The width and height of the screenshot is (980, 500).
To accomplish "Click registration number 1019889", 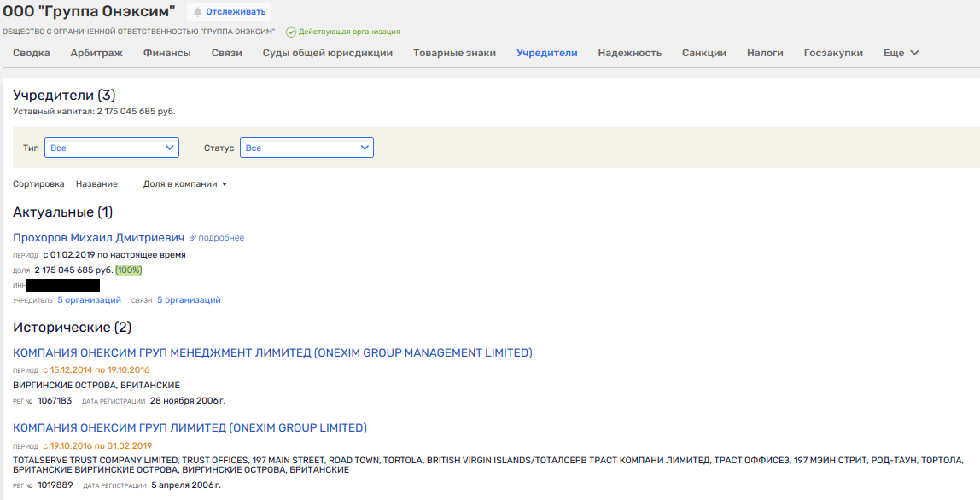I will click(x=55, y=485).
